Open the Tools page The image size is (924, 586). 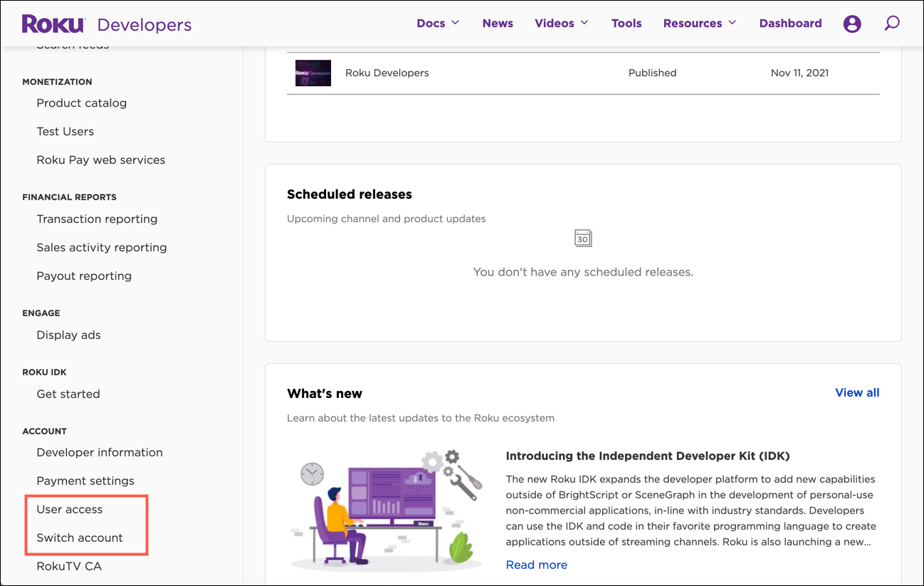(626, 23)
